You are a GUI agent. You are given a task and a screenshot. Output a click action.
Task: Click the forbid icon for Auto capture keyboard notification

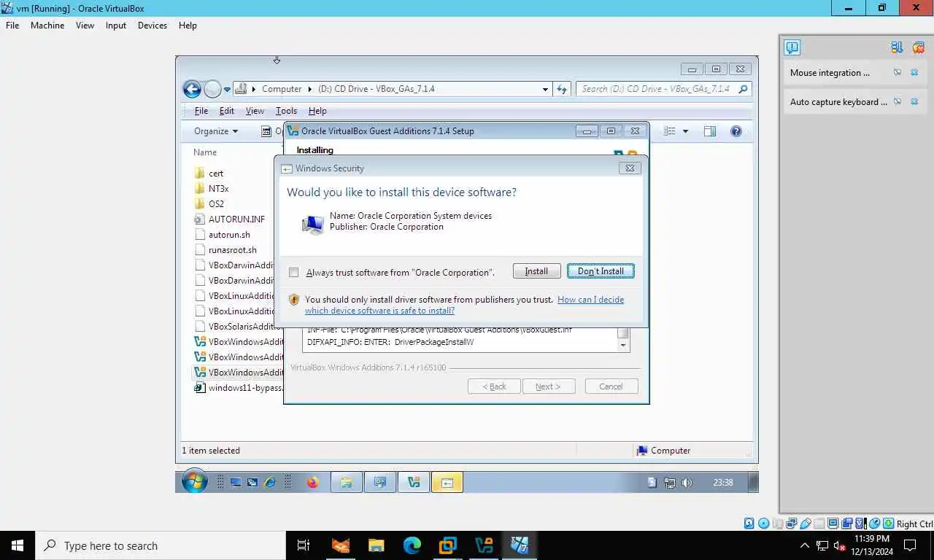point(898,101)
